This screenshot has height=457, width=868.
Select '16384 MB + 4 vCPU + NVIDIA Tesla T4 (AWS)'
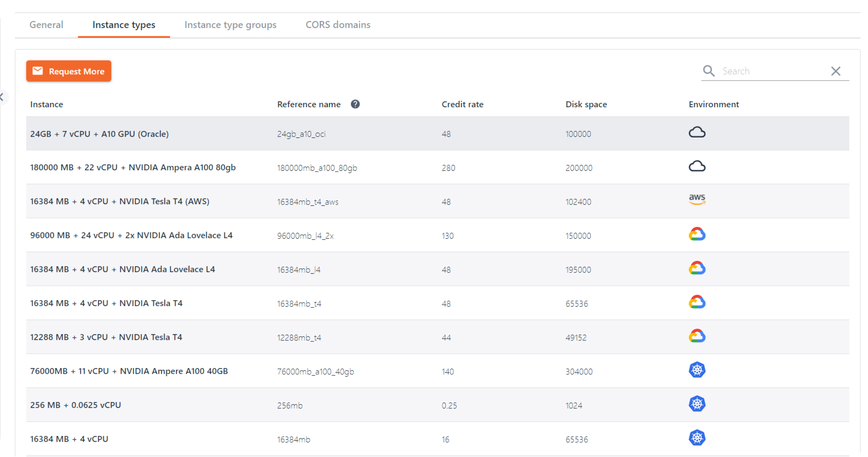120,201
